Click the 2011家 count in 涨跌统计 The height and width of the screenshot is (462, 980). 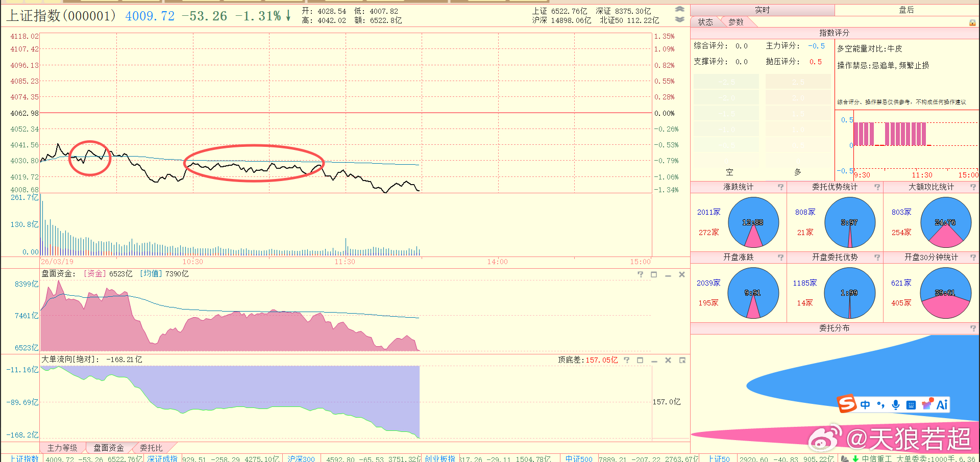pyautogui.click(x=709, y=212)
